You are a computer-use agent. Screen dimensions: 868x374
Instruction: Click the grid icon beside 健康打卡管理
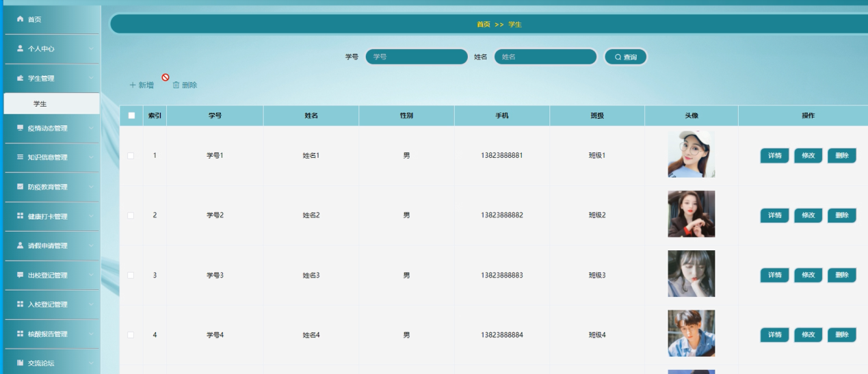point(20,216)
